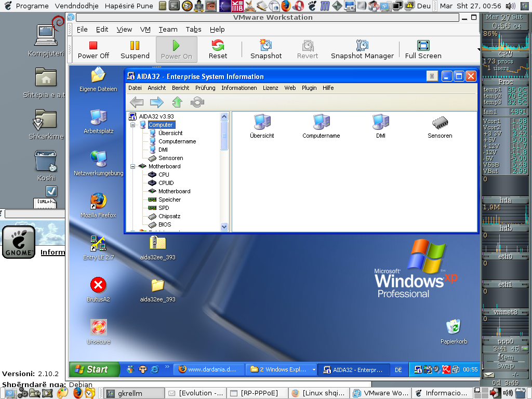
Task: Switch to RP-PPPoE window in GNOME panel
Action: (x=258, y=393)
